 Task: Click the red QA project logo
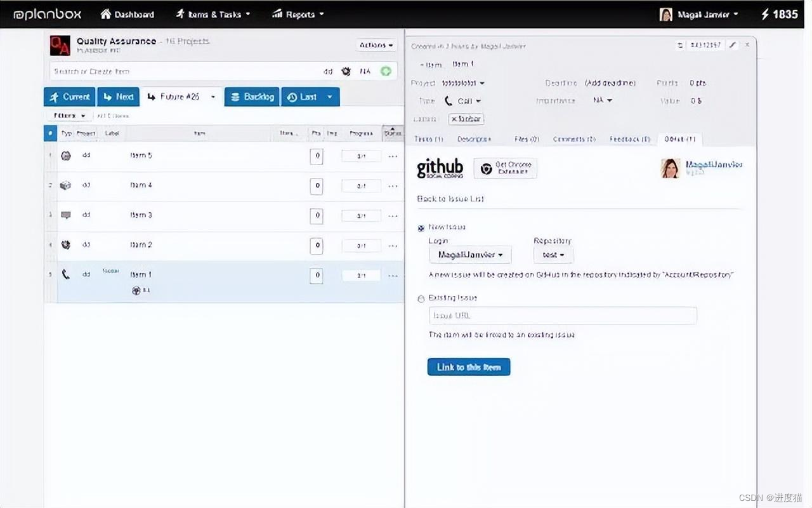coord(60,45)
